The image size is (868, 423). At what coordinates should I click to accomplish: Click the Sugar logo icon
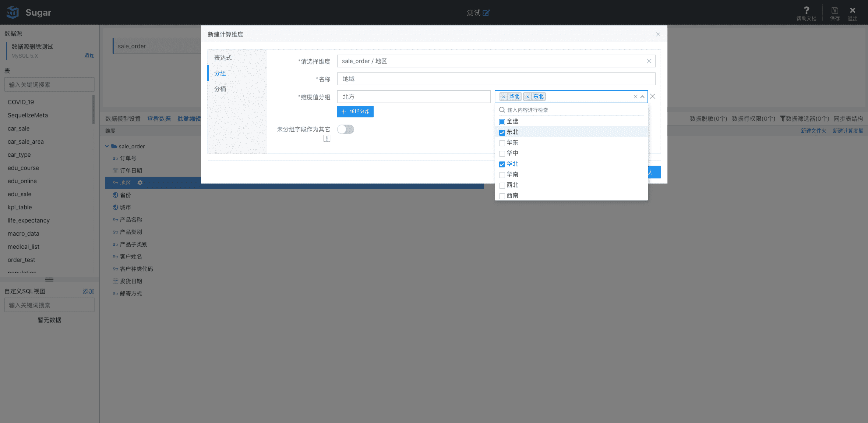pos(13,13)
